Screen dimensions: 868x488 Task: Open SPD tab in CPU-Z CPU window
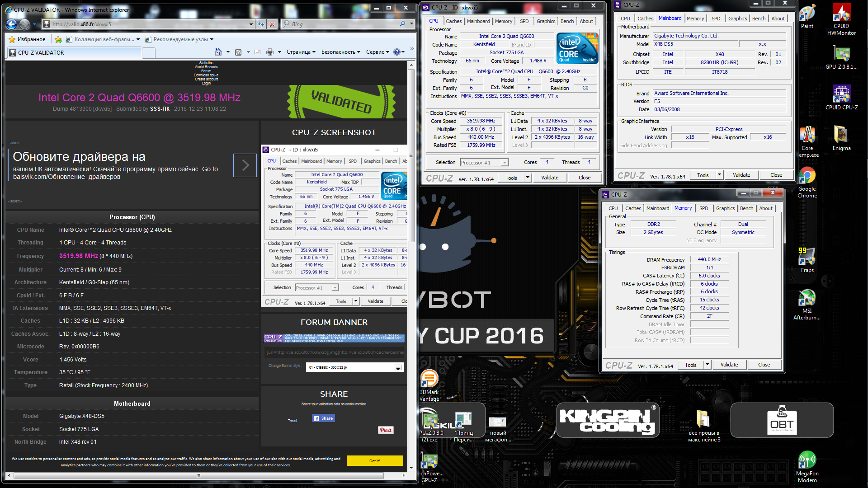point(524,21)
